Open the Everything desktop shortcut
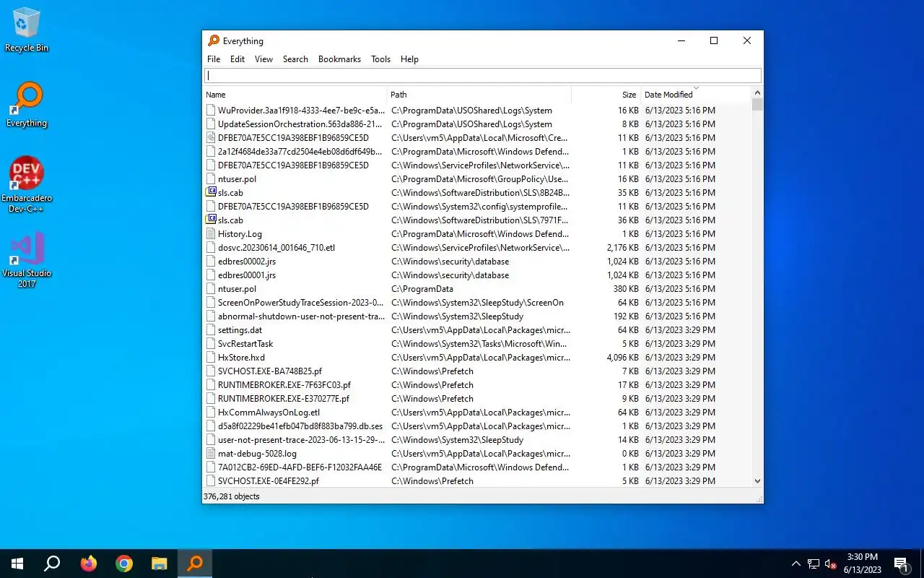924x578 pixels. point(27,105)
